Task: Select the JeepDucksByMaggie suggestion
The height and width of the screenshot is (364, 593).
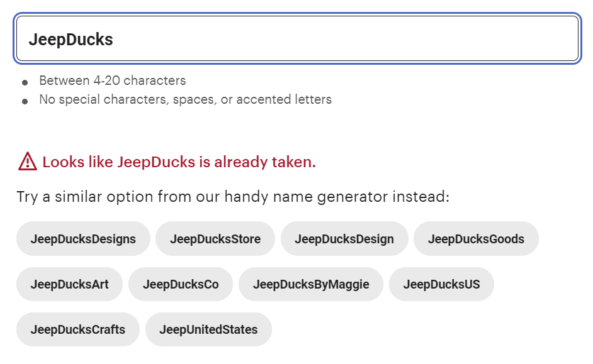Action: [x=311, y=284]
